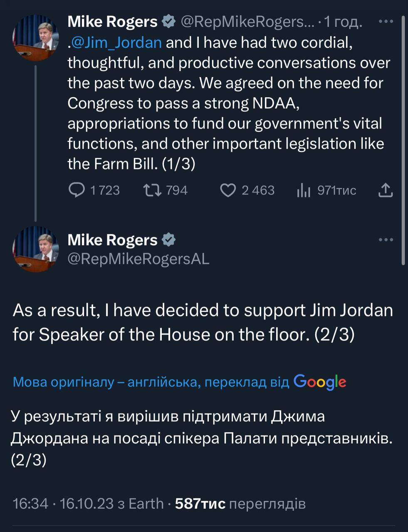View analytics bar-chart icon showing 971тис
The height and width of the screenshot is (532, 408).
[x=304, y=191]
